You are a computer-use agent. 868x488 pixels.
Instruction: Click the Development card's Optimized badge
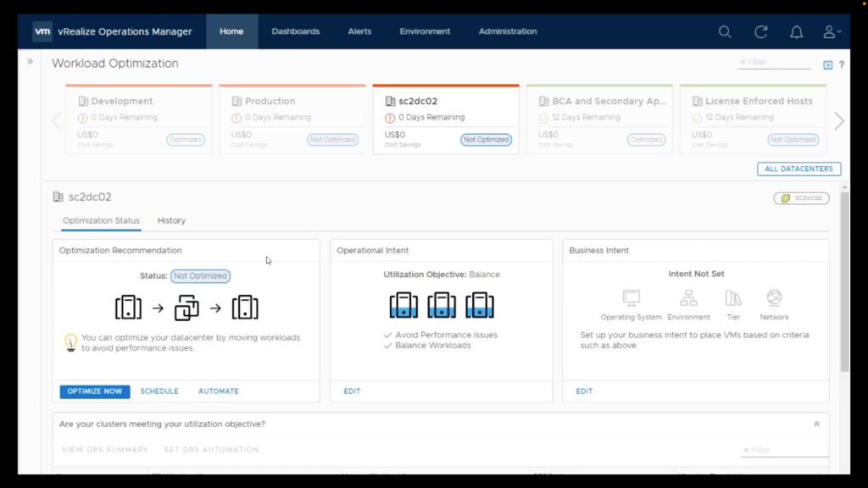pyautogui.click(x=186, y=140)
